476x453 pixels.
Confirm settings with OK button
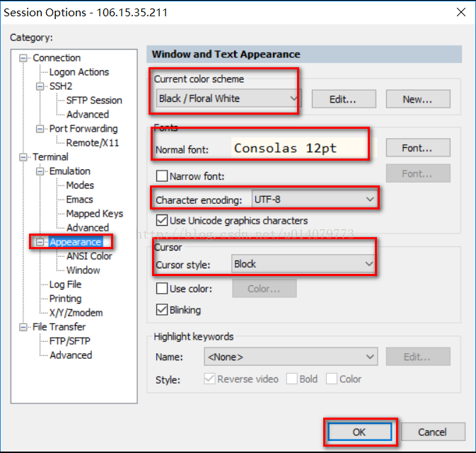tap(360, 432)
